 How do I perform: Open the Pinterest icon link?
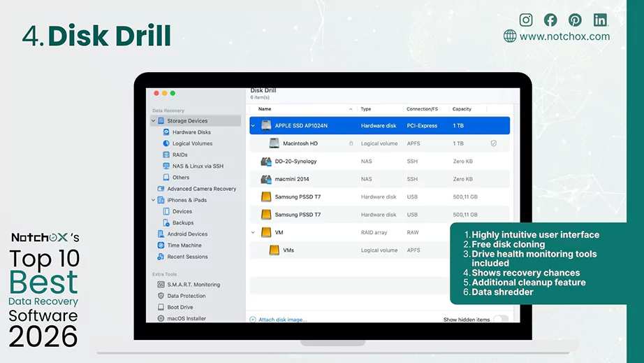click(575, 20)
